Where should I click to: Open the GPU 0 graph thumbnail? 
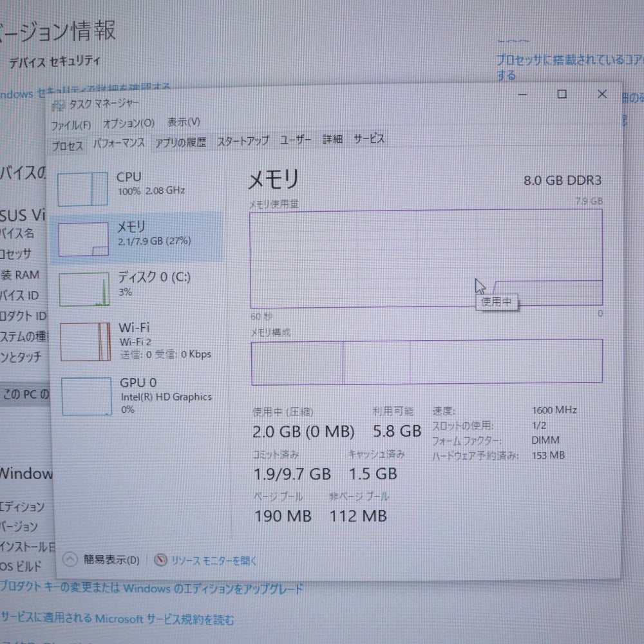point(86,396)
